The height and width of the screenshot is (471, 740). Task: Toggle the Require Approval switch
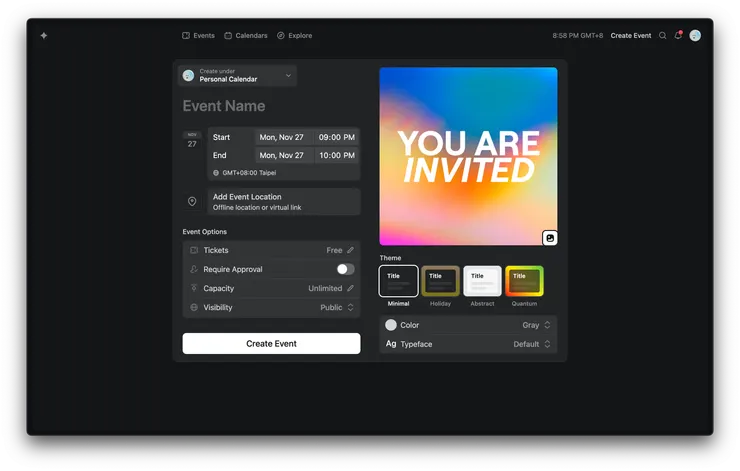coord(345,269)
